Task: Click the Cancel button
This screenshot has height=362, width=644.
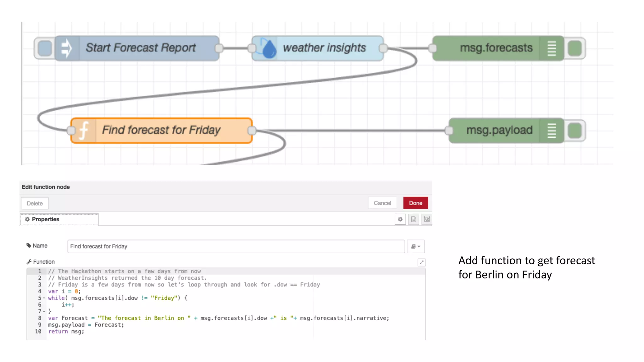Action: click(382, 203)
